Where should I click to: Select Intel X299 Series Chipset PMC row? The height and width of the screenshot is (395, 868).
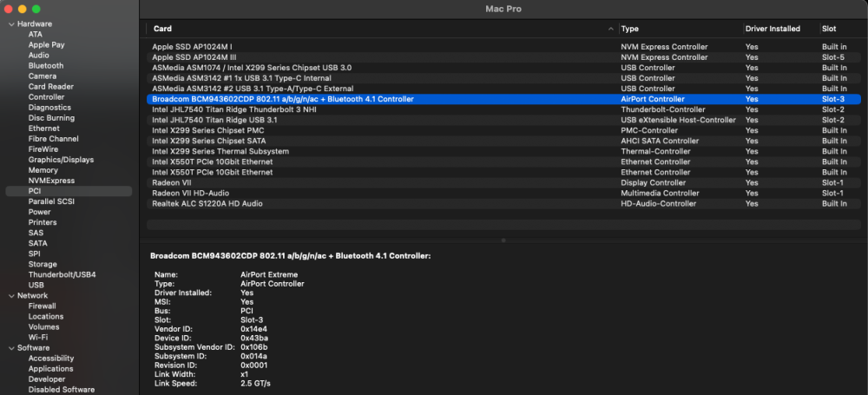[503, 131]
